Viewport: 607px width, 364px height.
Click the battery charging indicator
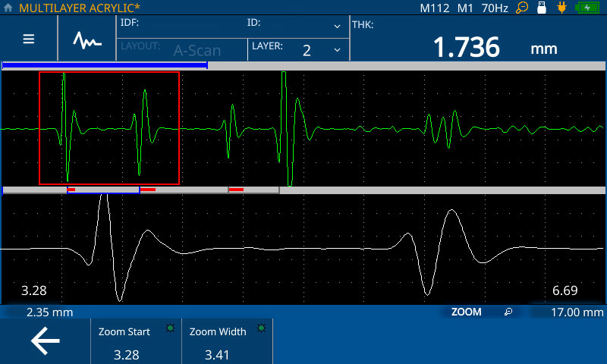[x=587, y=8]
